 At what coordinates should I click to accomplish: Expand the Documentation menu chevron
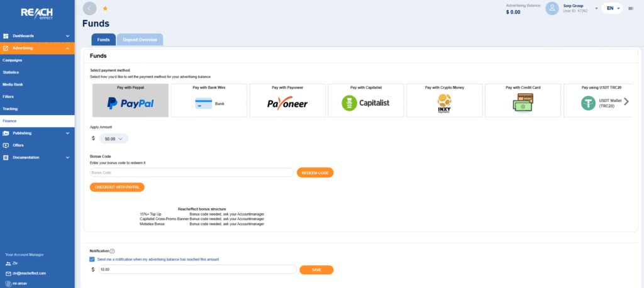pyautogui.click(x=68, y=157)
